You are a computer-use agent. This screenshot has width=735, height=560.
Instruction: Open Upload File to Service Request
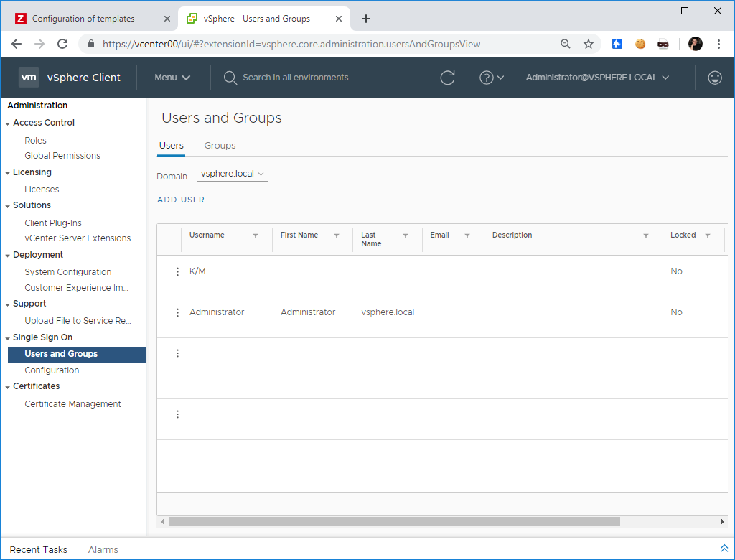pos(78,320)
